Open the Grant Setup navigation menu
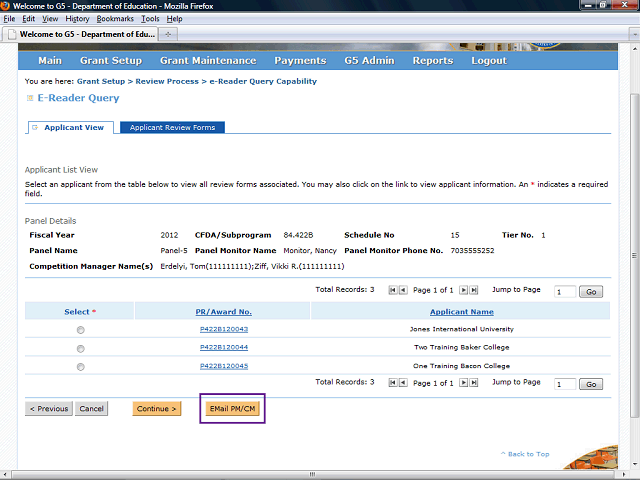Screen dimensions: 640x480 pyautogui.click(x=111, y=61)
